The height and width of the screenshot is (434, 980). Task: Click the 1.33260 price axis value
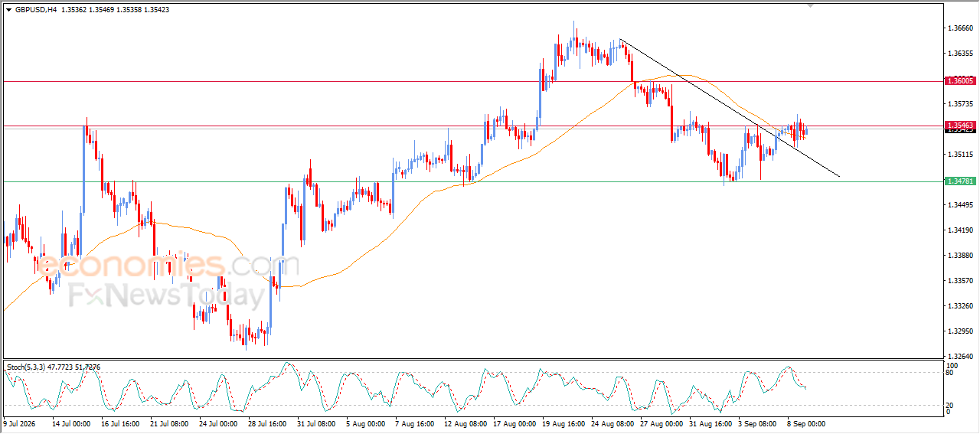[960, 306]
